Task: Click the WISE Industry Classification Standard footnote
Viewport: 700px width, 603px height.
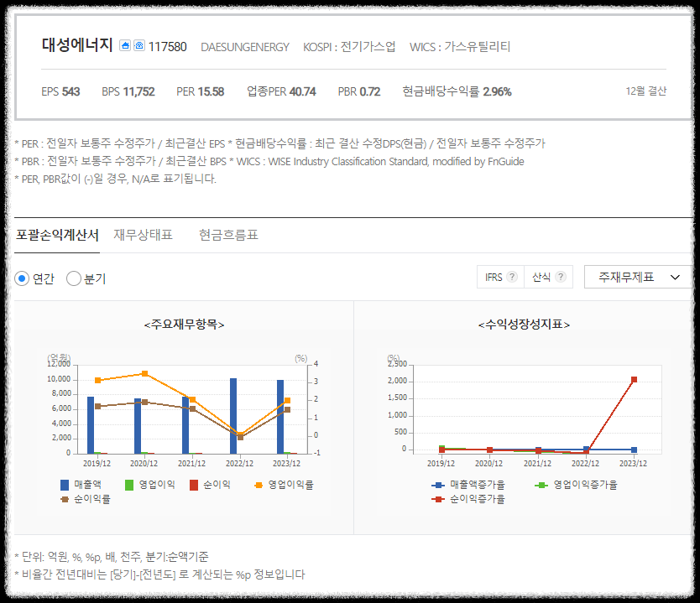Action: pos(380,162)
